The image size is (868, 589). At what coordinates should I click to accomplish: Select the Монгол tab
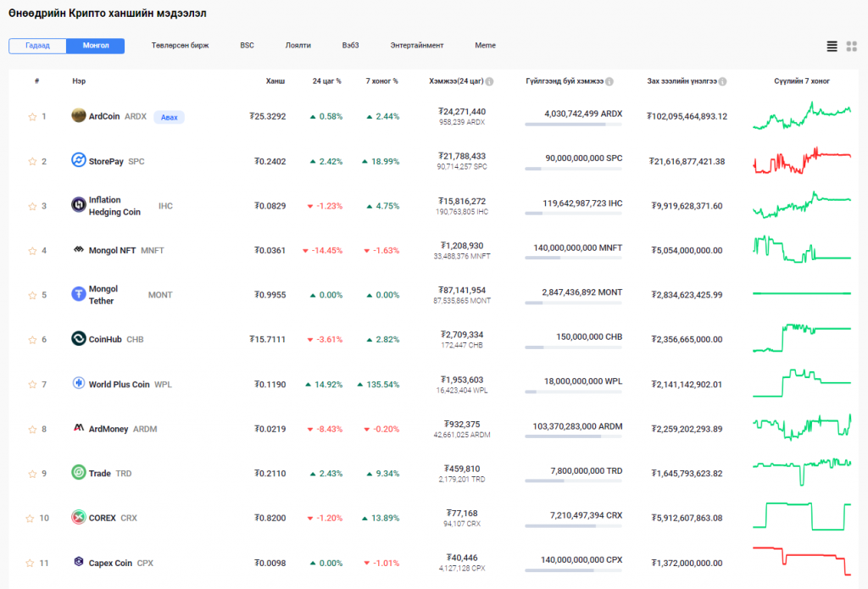point(96,46)
